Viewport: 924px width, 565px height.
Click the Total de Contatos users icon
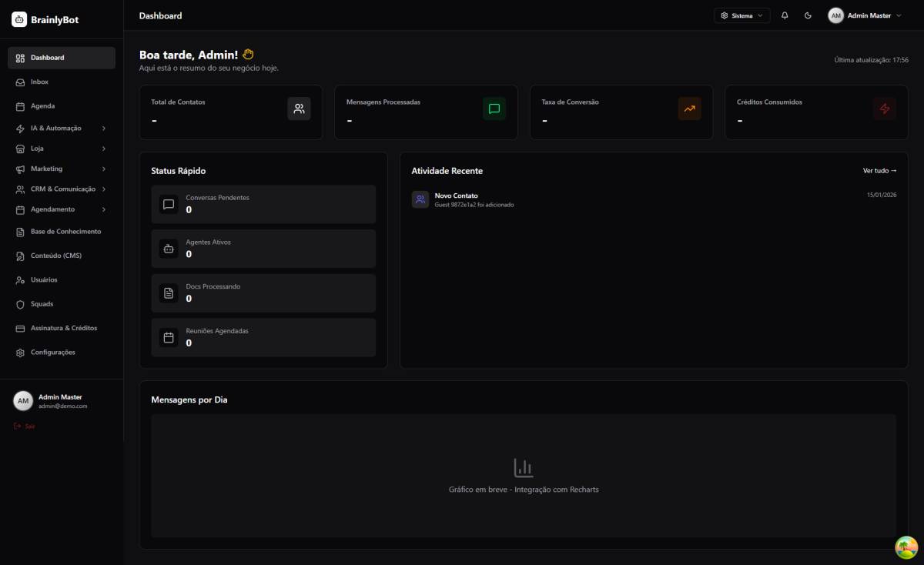pyautogui.click(x=300, y=109)
